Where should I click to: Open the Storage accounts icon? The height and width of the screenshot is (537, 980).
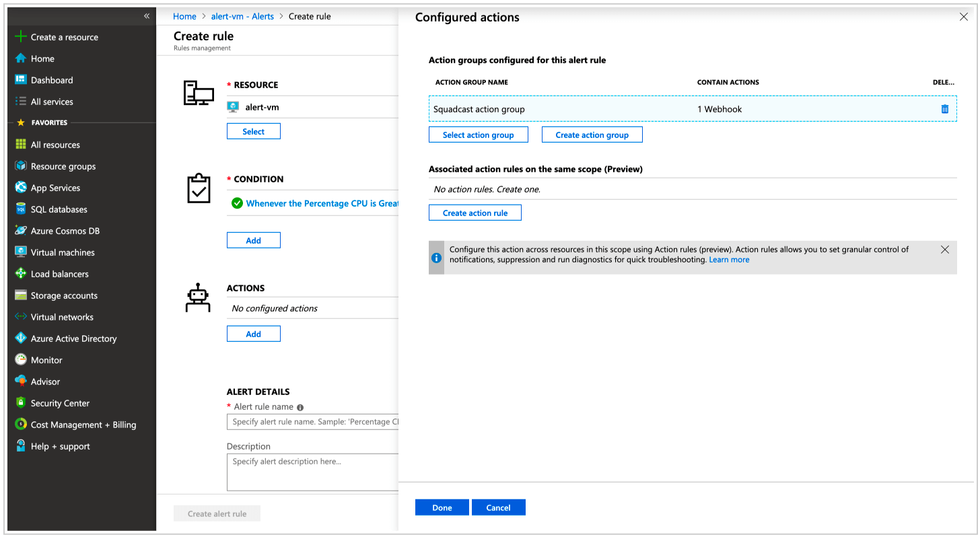click(20, 295)
